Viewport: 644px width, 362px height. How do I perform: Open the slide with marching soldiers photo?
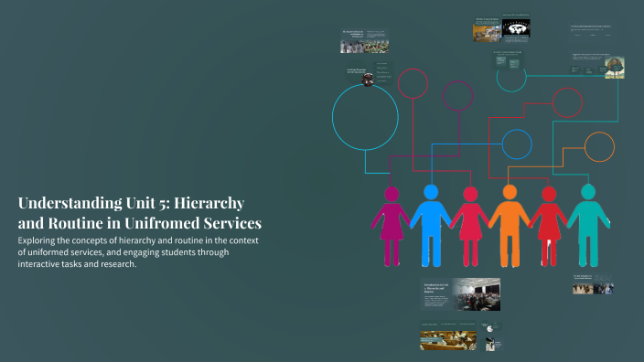[365, 40]
